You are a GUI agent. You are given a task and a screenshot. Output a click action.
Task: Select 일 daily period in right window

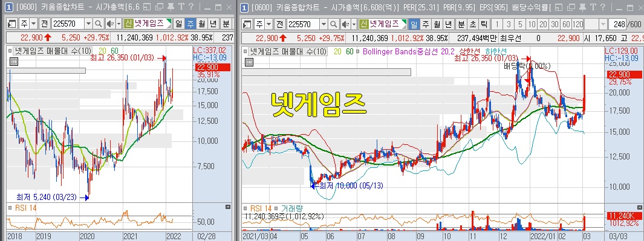(414, 24)
